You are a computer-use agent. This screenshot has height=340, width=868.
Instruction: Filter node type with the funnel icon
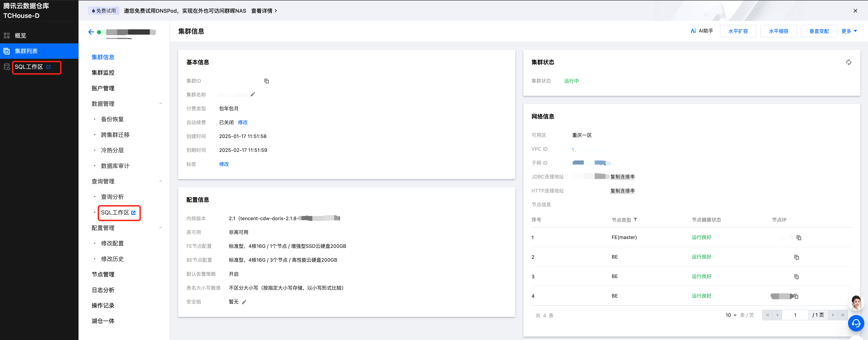tap(635, 220)
